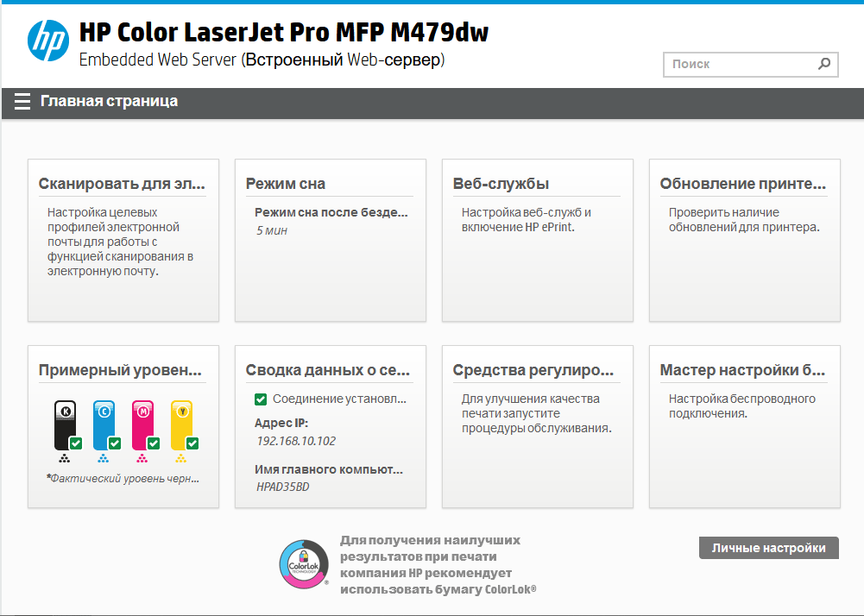The image size is (864, 616).
Task: Click the IP address 192.168.10.102
Action: [296, 442]
